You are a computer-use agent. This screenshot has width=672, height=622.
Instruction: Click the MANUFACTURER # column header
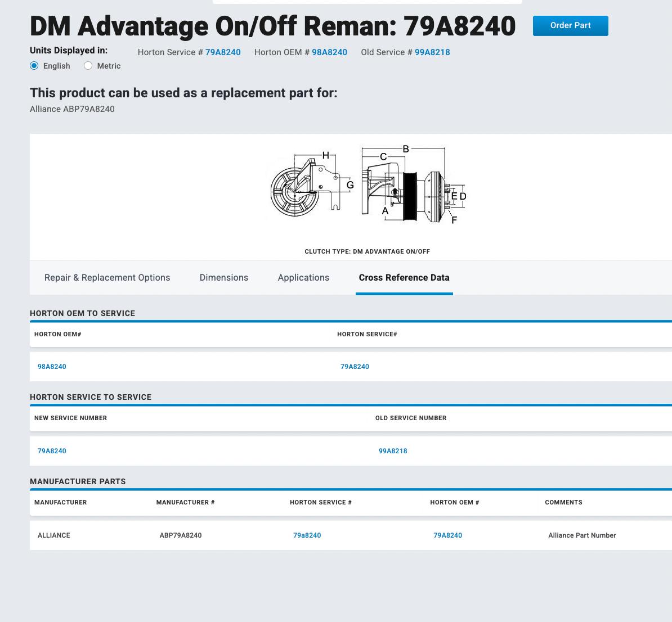[x=185, y=502]
